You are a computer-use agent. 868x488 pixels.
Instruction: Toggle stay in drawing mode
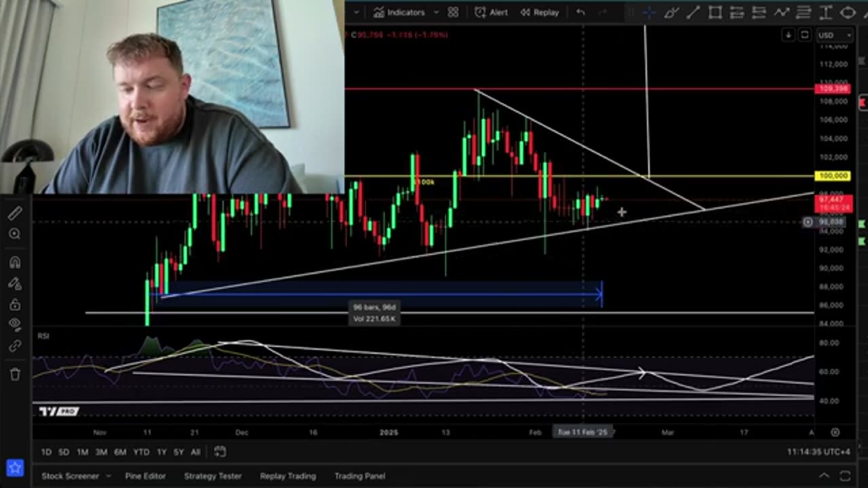pyautogui.click(x=15, y=284)
